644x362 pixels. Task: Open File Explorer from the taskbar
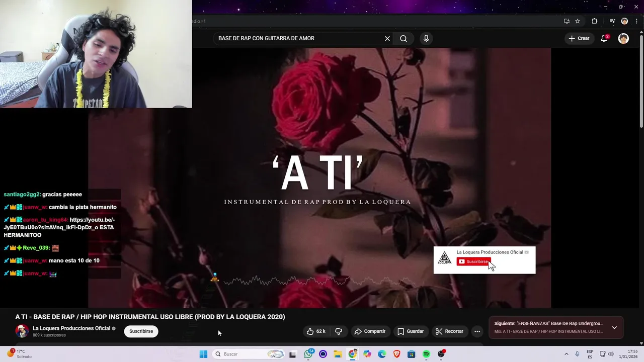(338, 354)
